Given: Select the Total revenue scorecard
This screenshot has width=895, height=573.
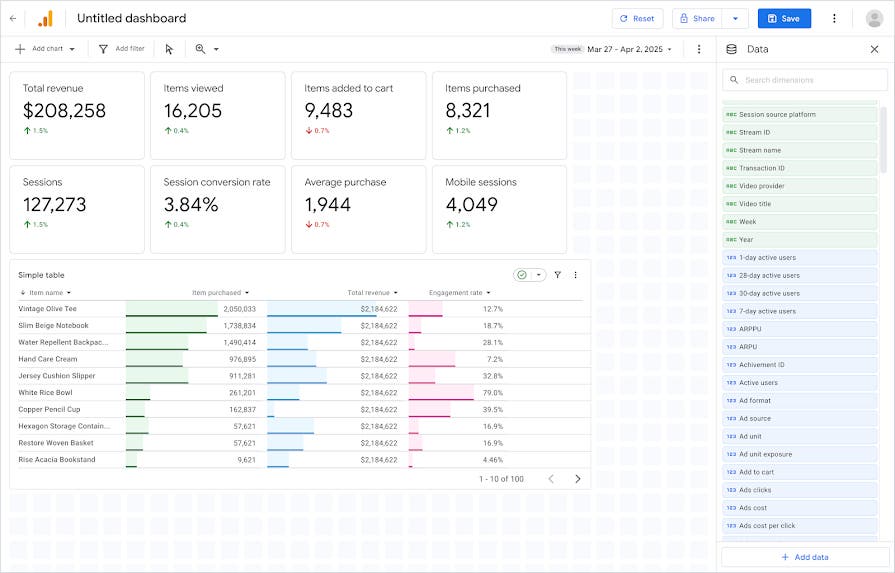Looking at the screenshot, I should click(x=76, y=115).
